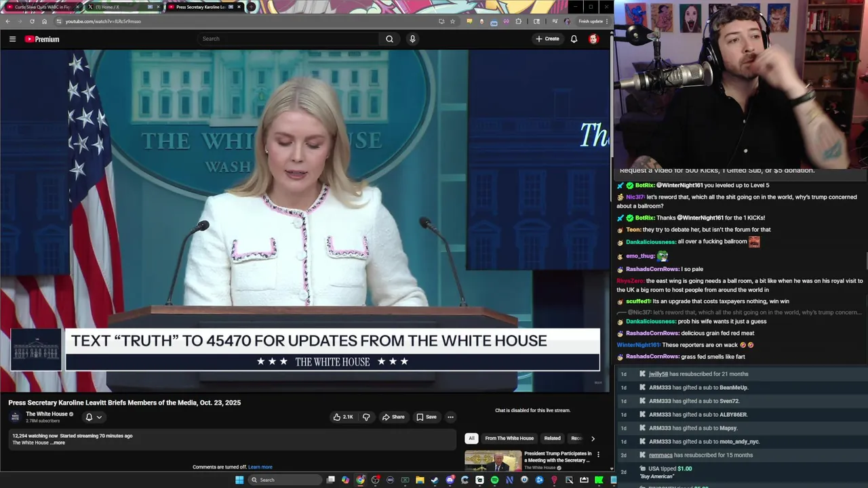Open Copilot icon on the taskbar
Image resolution: width=868 pixels, height=488 pixels.
(x=345, y=480)
